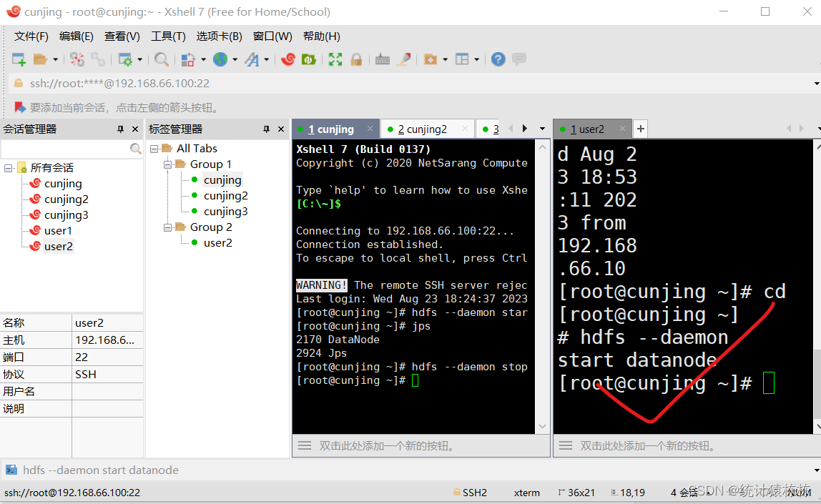The image size is (821, 504).
Task: Click the speech bubble feedback icon
Action: pos(519,59)
